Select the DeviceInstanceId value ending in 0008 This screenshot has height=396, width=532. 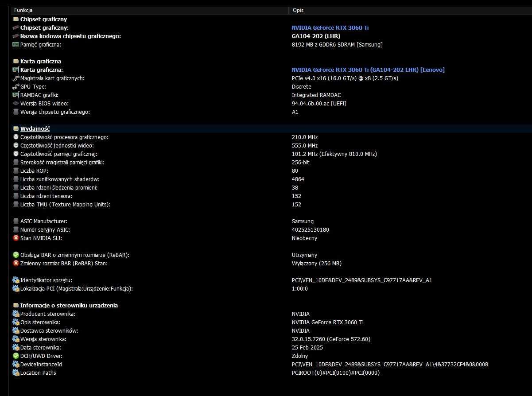(x=390, y=364)
